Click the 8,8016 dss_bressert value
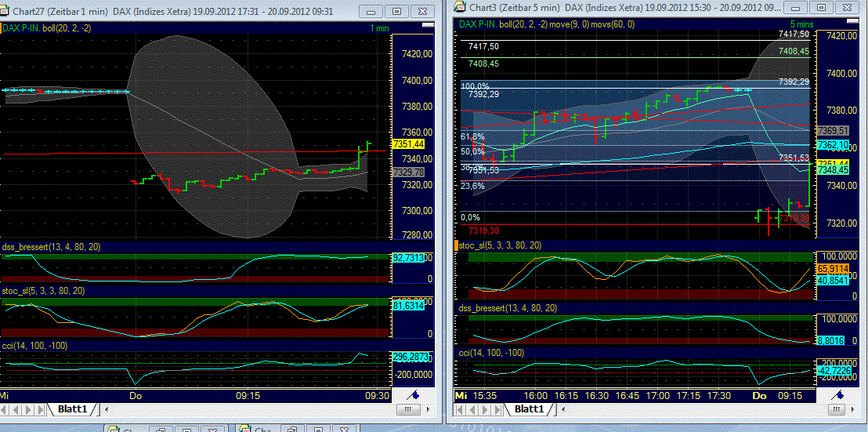Screen dimensions: 868x432 831,341
